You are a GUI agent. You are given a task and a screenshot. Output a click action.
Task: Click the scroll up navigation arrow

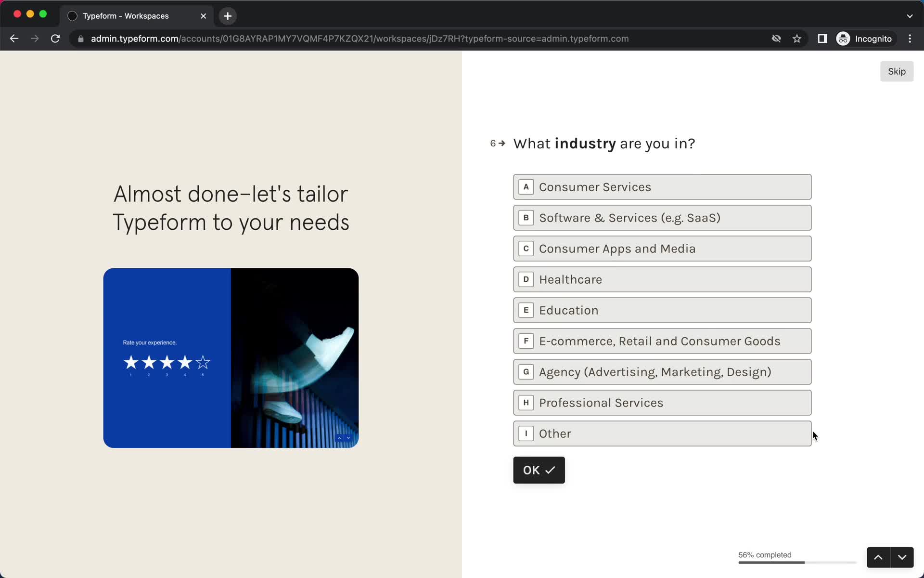coord(878,557)
